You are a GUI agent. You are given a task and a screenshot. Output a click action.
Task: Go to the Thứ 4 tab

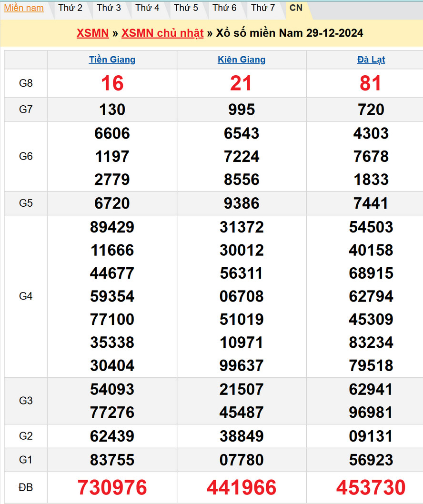147,8
